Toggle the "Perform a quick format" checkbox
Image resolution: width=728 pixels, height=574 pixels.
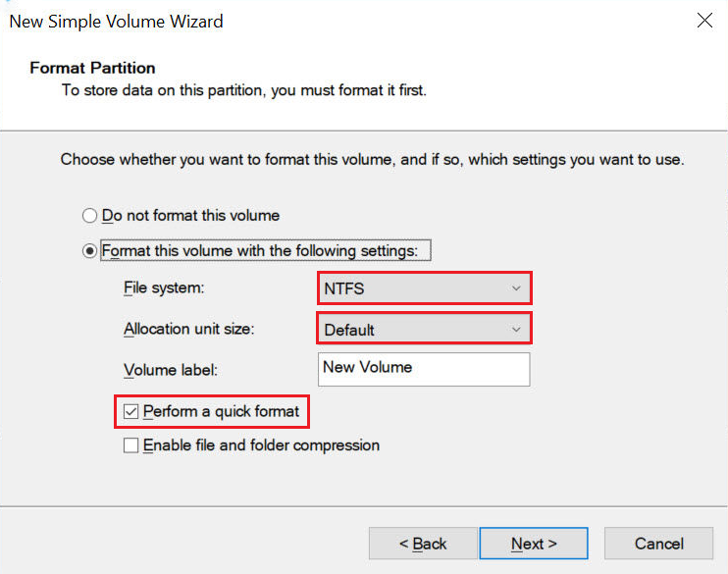[x=131, y=411]
